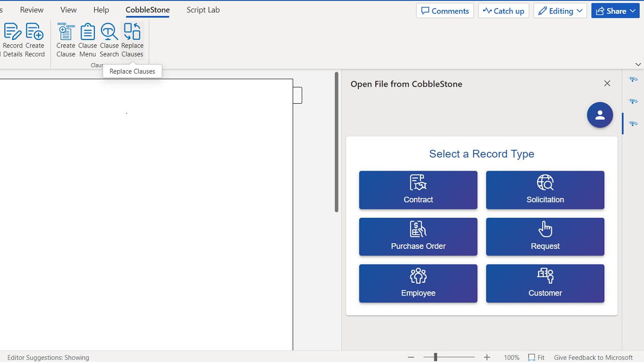Image resolution: width=644 pixels, height=362 pixels.
Task: Open the Script Lab tab
Action: pos(203,10)
